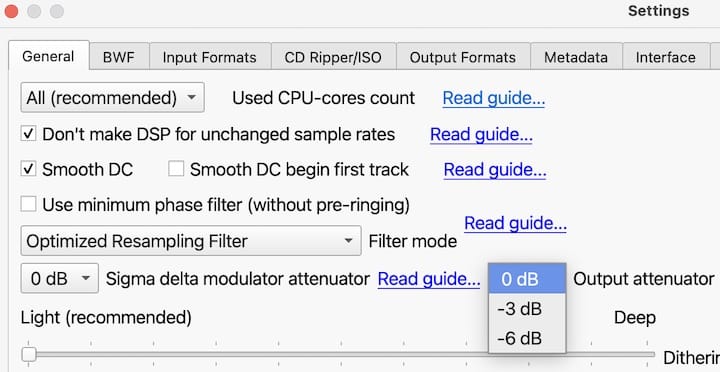Viewport: 720px width, 372px height.
Task: Switch to the Interface tab
Action: pyautogui.click(x=665, y=57)
